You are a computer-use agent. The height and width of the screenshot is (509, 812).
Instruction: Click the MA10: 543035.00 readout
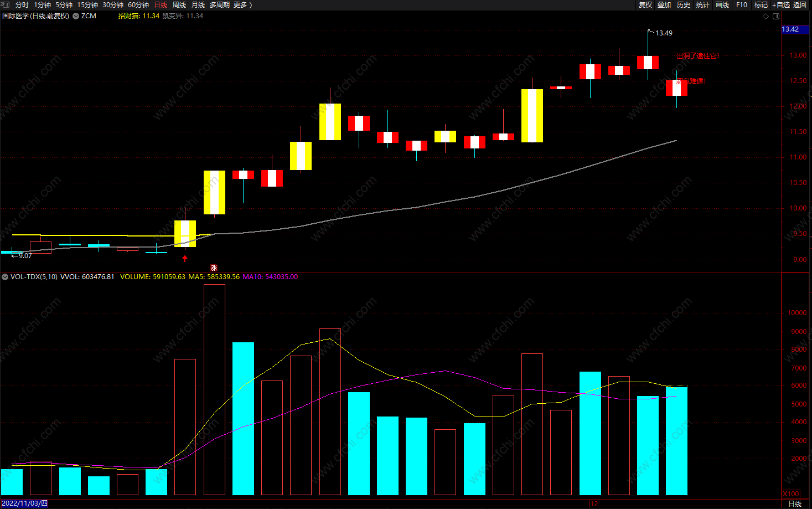270,277
